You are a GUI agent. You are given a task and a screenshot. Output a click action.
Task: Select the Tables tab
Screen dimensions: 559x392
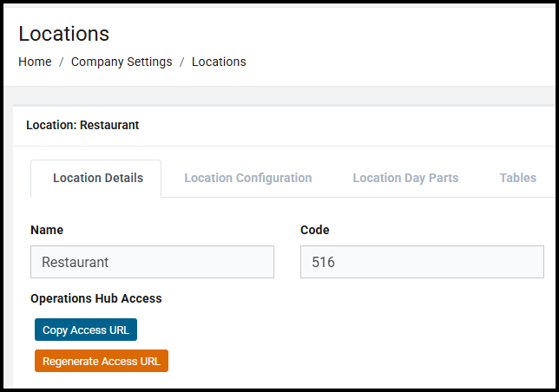(x=517, y=178)
